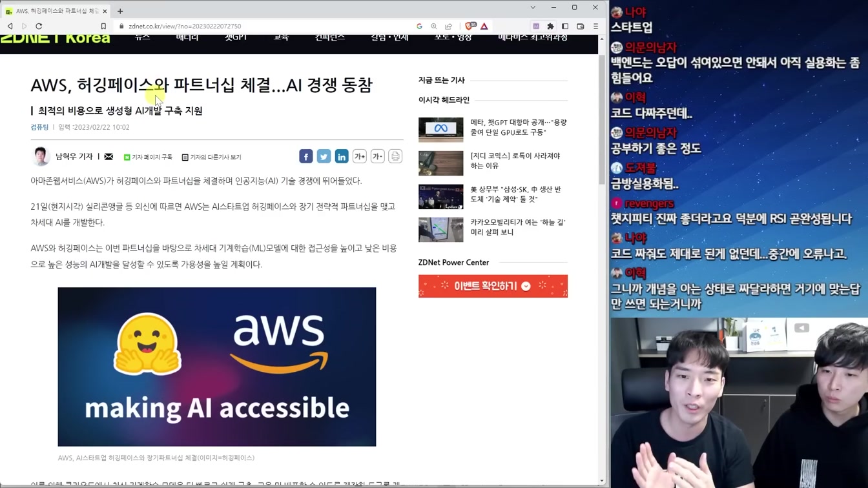This screenshot has width=868, height=488.
Task: Increase font size with 가+ button
Action: coord(360,156)
